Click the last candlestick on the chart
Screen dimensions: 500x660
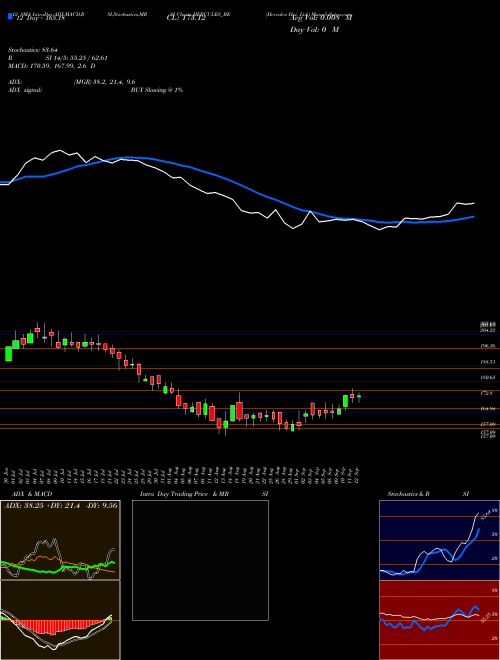[359, 397]
